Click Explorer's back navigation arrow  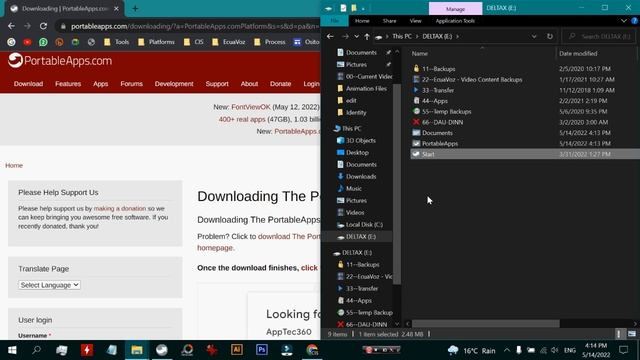tap(330, 36)
